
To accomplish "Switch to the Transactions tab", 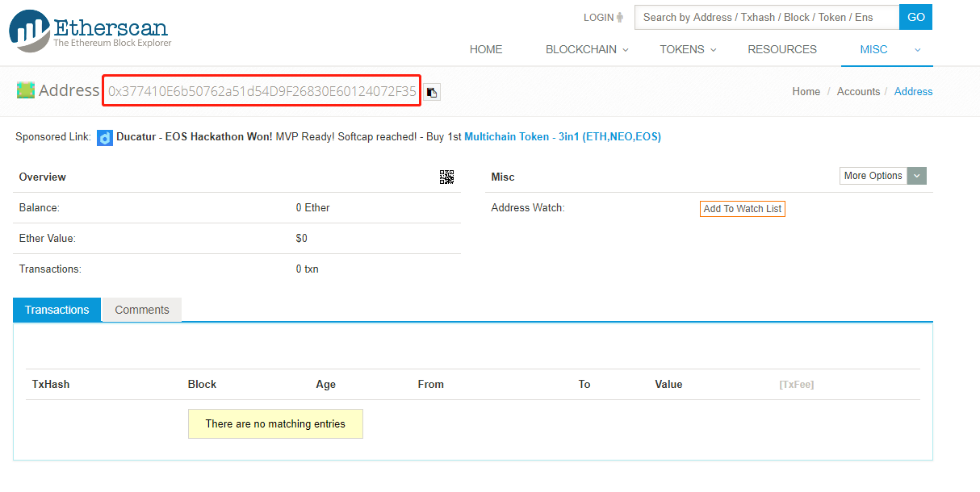I will pos(57,310).
